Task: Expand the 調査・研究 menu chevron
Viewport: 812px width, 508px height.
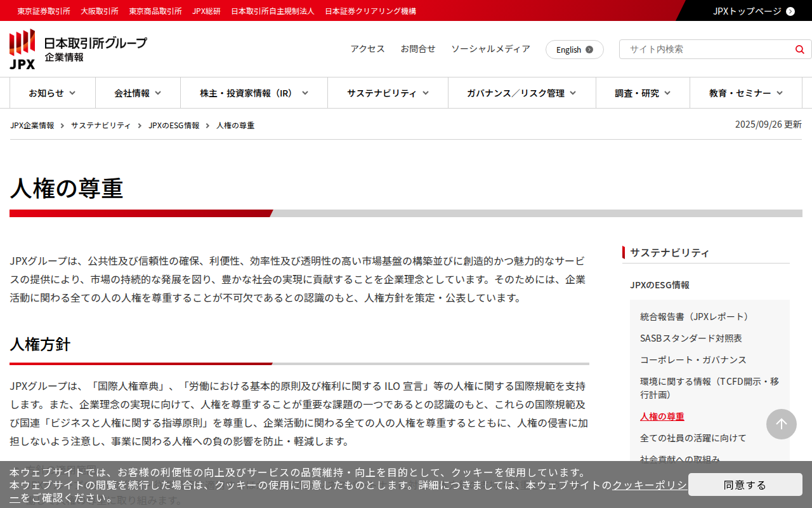Action: pyautogui.click(x=667, y=93)
